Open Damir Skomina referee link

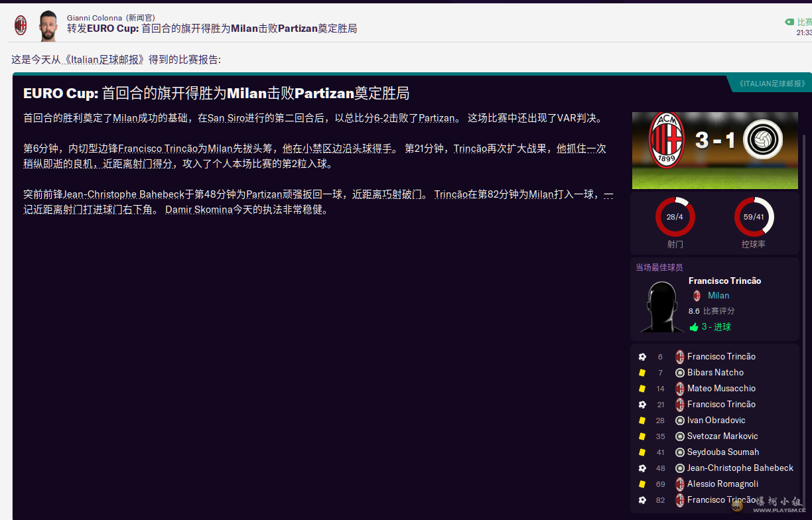pyautogui.click(x=199, y=210)
